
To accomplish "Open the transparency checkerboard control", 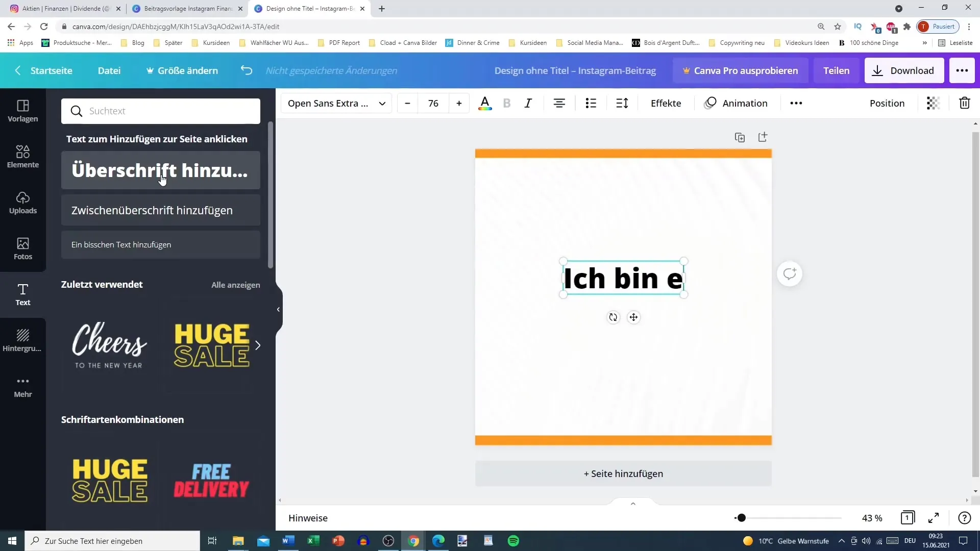I will [x=933, y=104].
